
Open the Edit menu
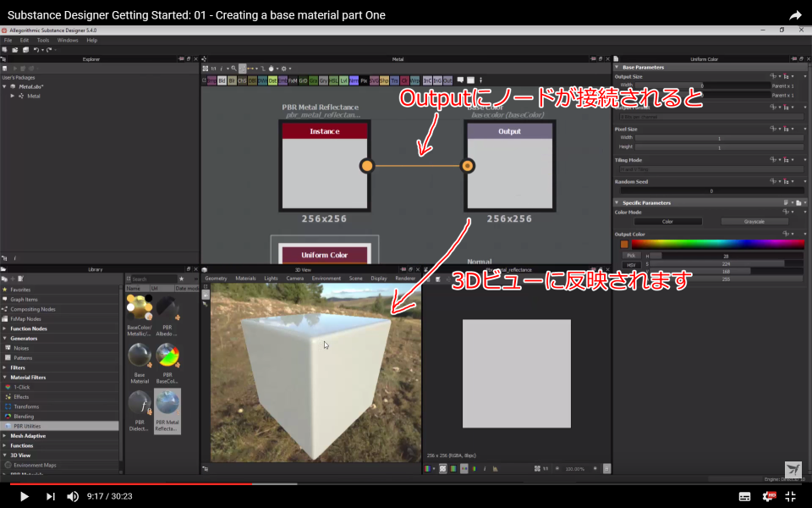24,40
